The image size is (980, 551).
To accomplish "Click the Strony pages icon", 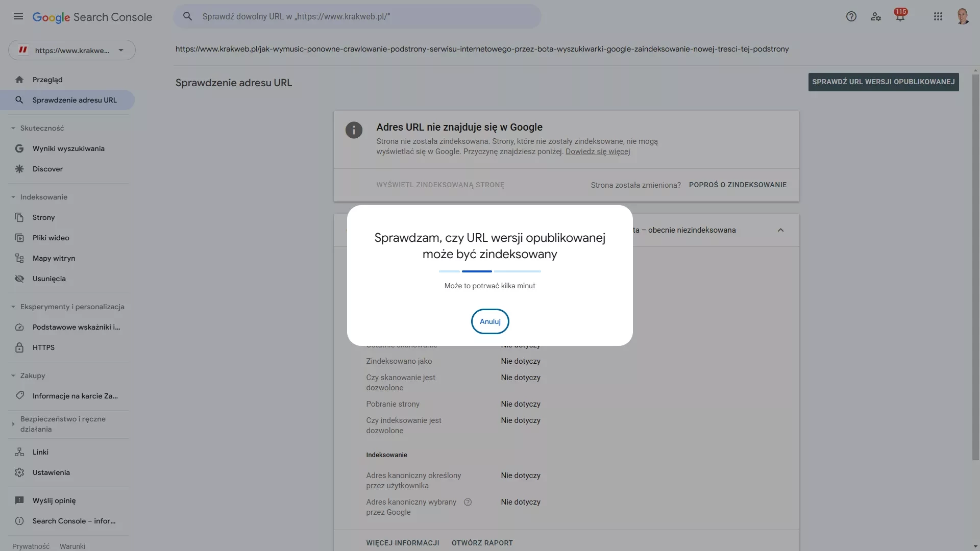I will click(x=19, y=217).
